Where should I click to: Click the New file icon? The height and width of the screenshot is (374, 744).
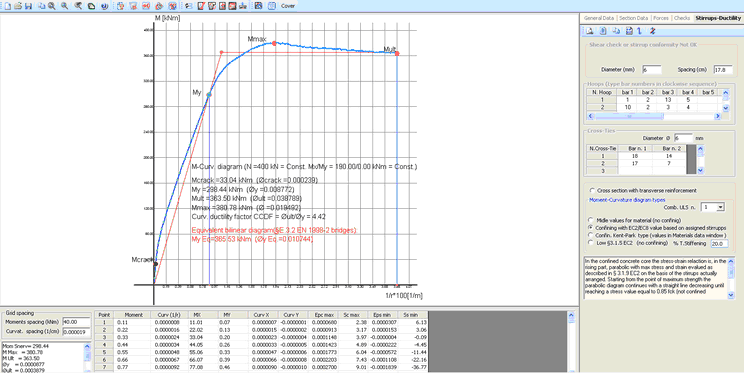[8, 6]
